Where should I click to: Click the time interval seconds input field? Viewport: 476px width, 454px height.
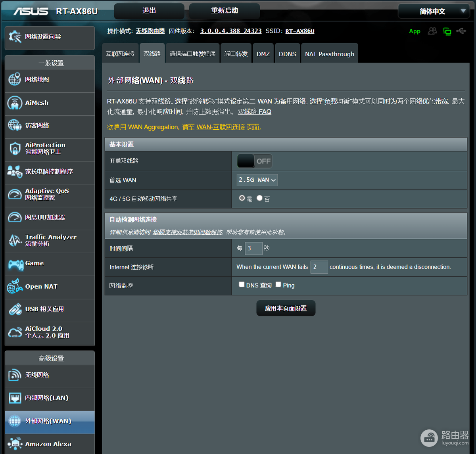pyautogui.click(x=253, y=248)
